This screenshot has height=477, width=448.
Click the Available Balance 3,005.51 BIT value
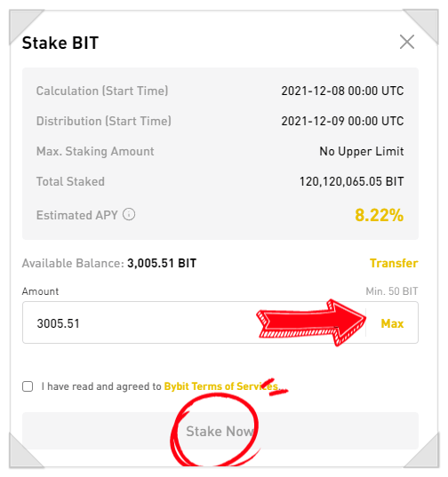162,263
